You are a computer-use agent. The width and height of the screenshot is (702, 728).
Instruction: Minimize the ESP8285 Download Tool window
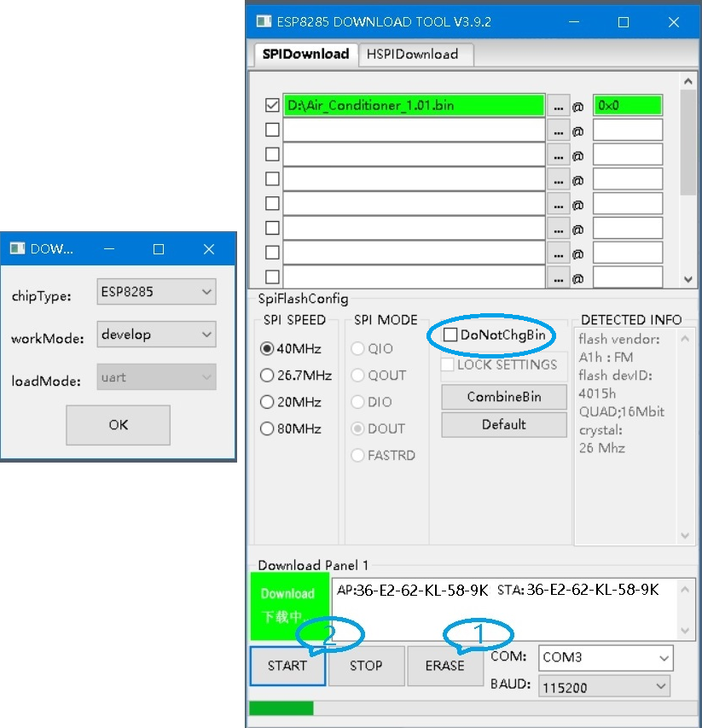(x=574, y=22)
